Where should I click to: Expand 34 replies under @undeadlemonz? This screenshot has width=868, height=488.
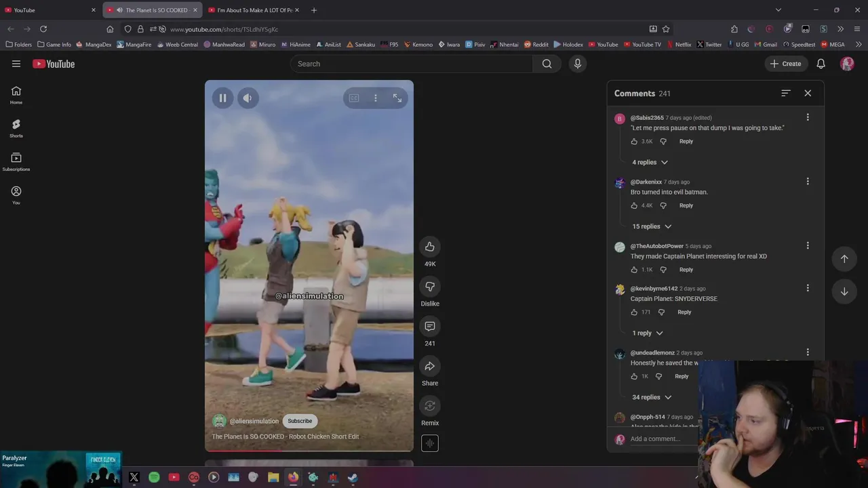coord(652,397)
